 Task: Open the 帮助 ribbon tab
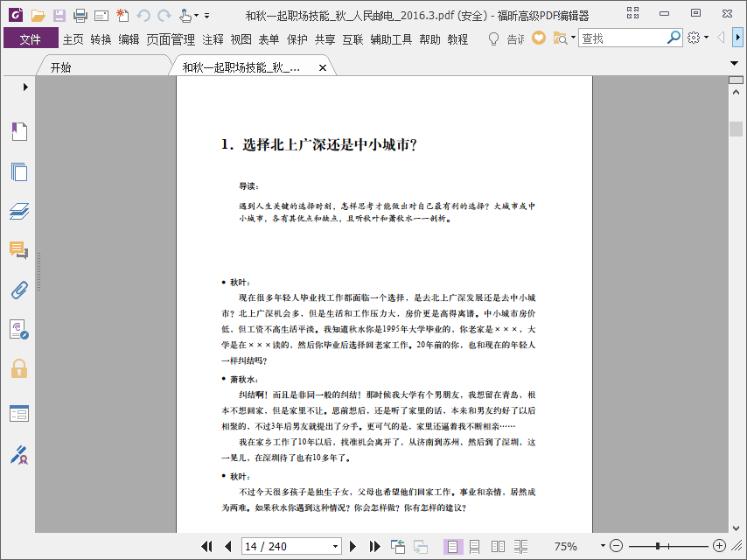click(429, 39)
